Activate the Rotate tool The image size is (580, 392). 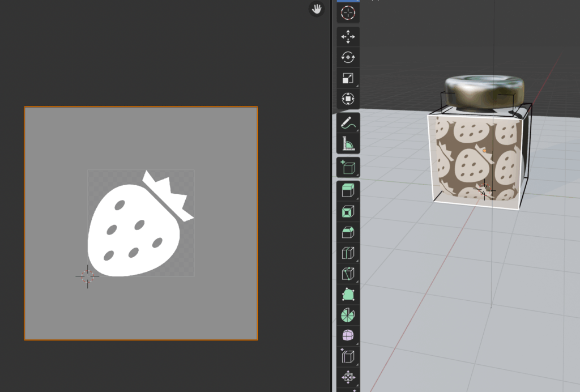[348, 57]
